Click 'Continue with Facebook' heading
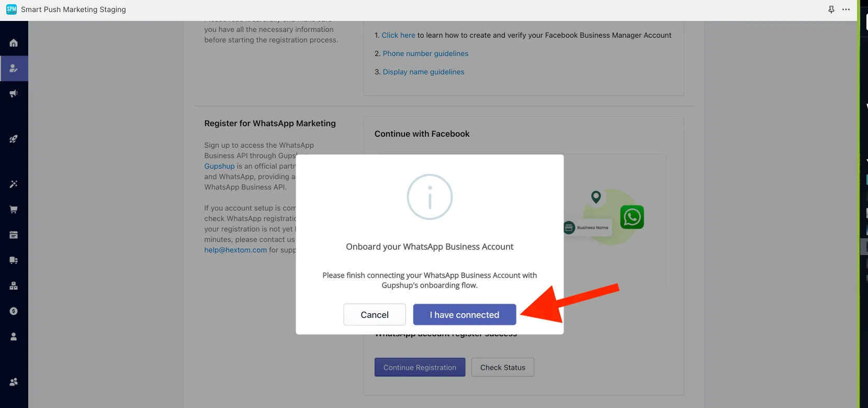This screenshot has width=868, height=408. tap(422, 134)
